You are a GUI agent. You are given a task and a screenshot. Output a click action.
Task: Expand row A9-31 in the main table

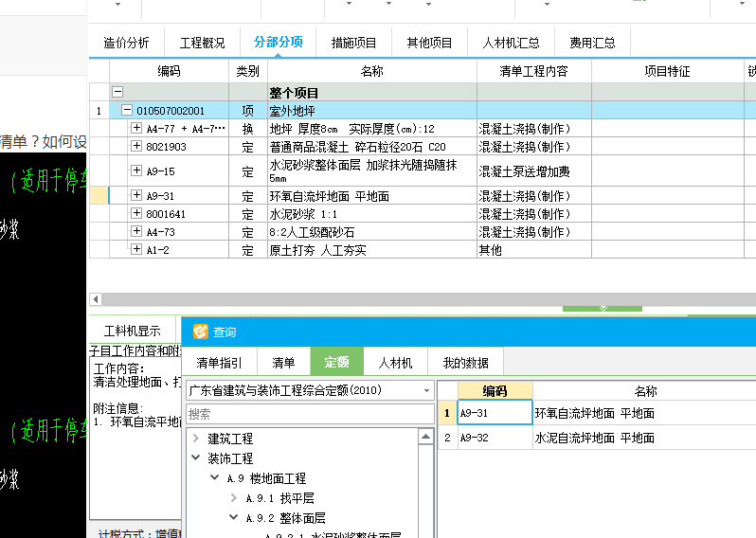136,195
